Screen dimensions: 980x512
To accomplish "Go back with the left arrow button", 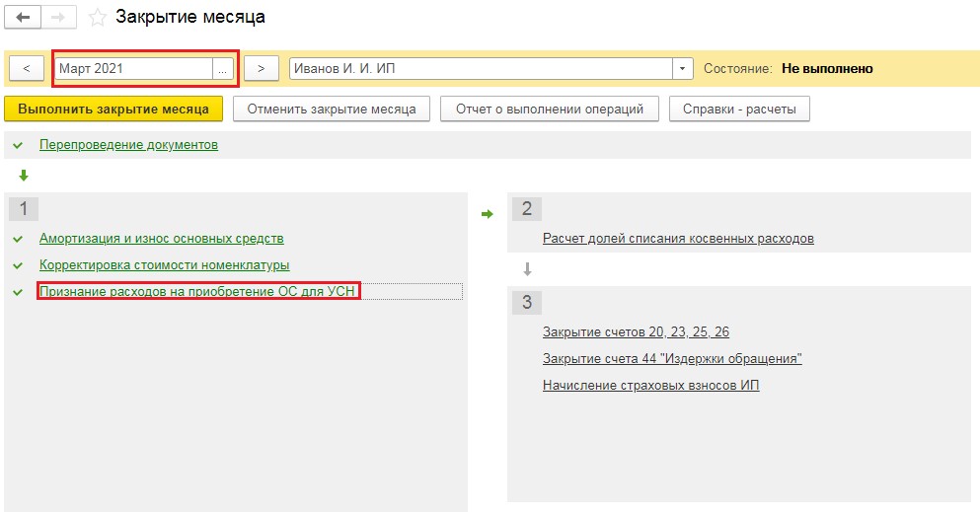I will click(x=23, y=18).
